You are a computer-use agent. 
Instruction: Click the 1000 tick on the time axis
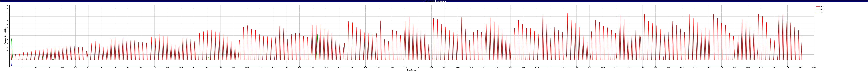tap(141, 68)
